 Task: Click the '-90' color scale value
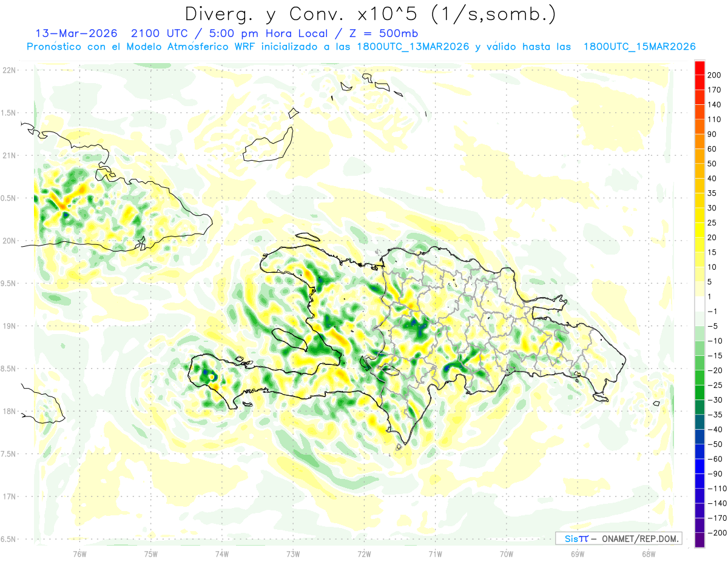coord(713,473)
